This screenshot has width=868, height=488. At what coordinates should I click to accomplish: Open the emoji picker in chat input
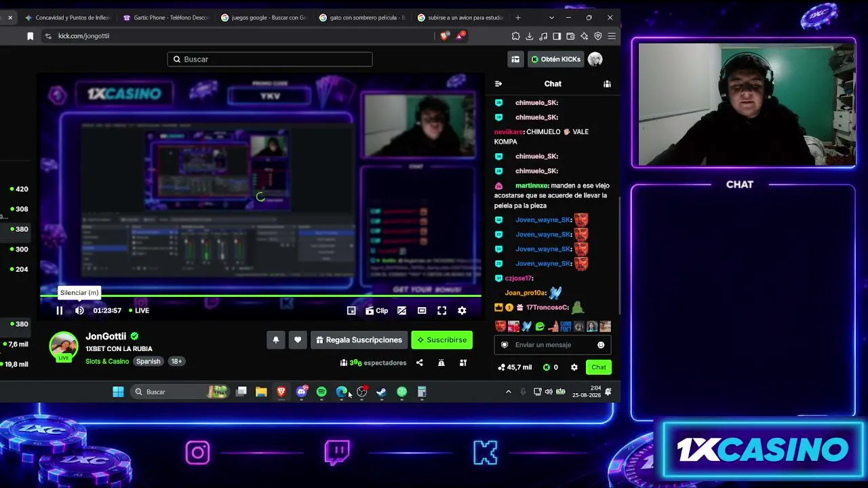tap(601, 345)
